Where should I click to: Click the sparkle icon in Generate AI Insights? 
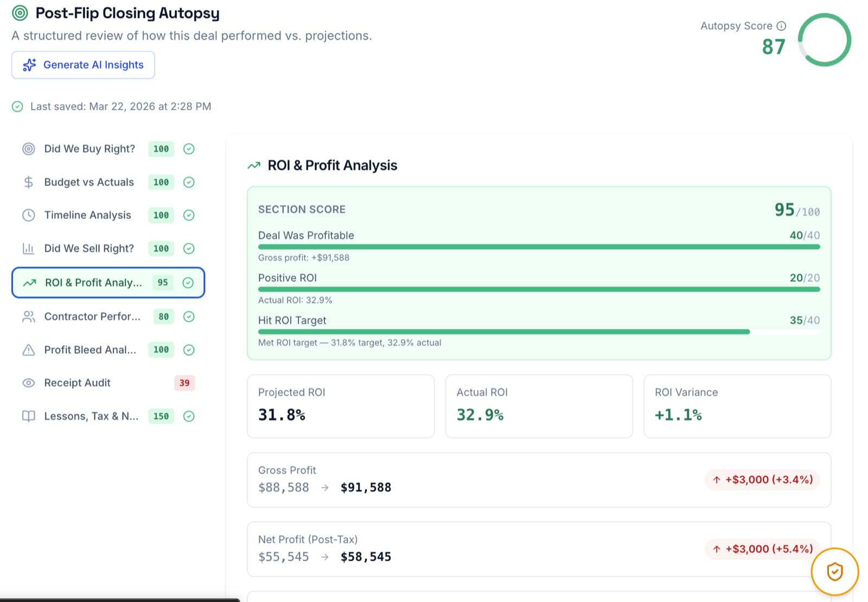[29, 65]
